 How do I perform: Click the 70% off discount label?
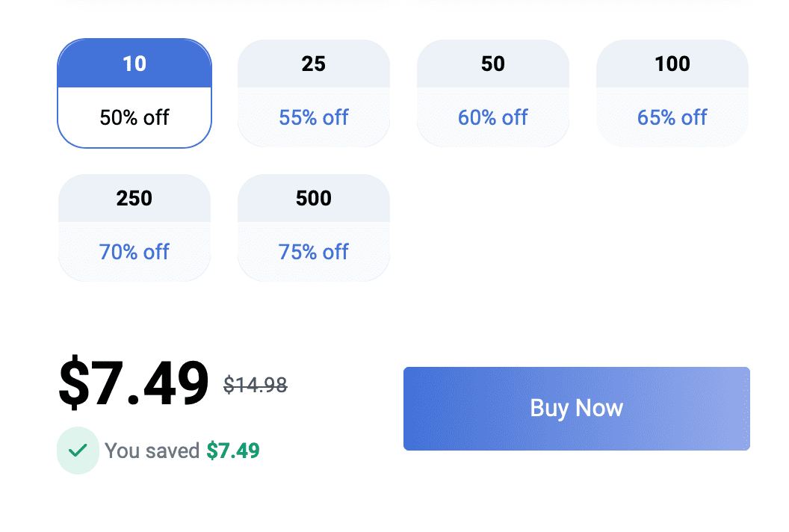pyautogui.click(x=134, y=252)
